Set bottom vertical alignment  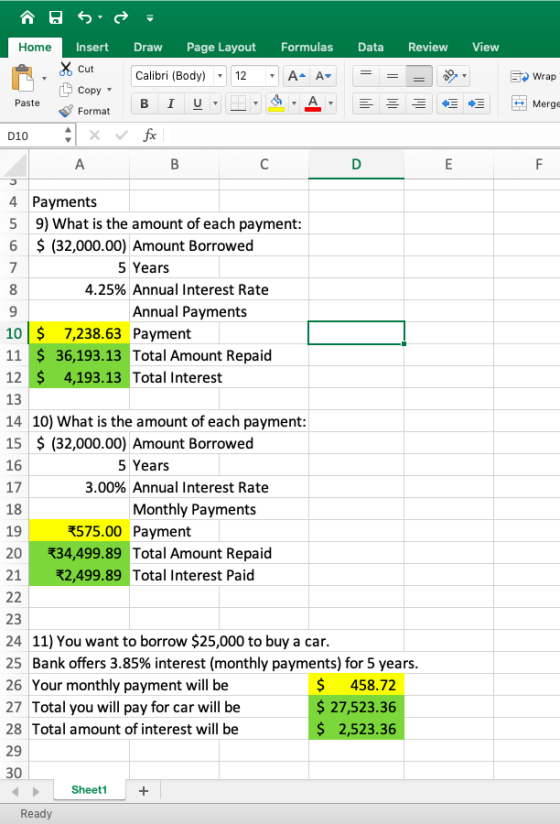[419, 76]
